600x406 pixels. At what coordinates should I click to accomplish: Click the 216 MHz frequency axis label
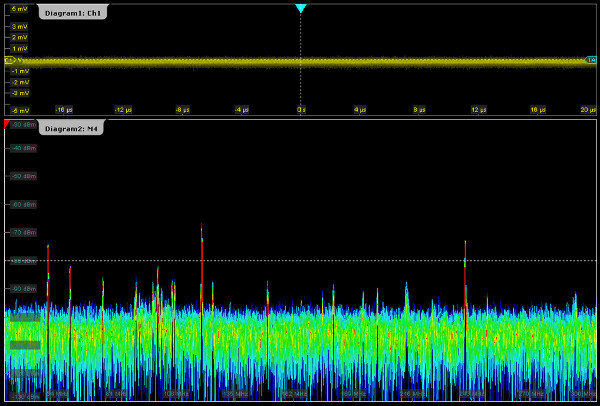click(x=412, y=394)
